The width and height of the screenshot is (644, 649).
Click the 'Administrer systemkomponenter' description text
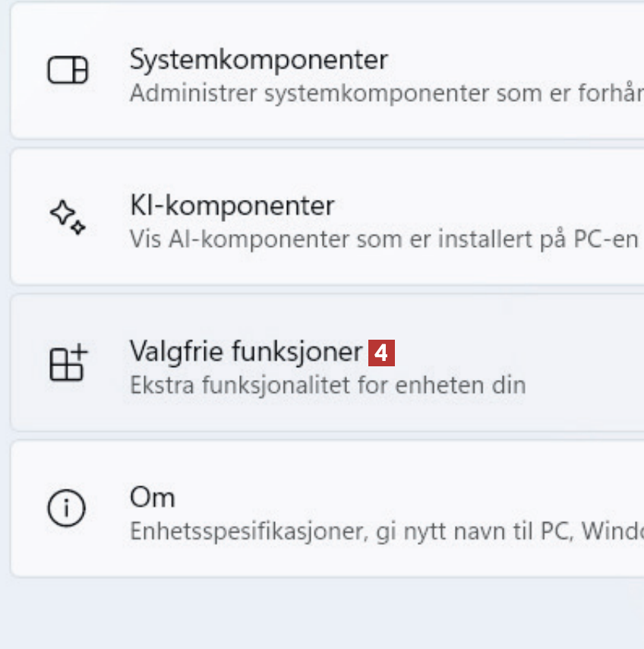click(380, 93)
